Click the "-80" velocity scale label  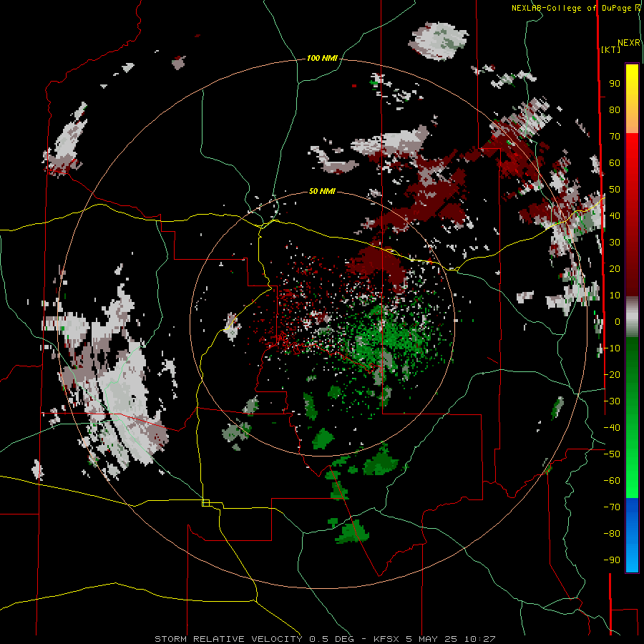pos(612,534)
